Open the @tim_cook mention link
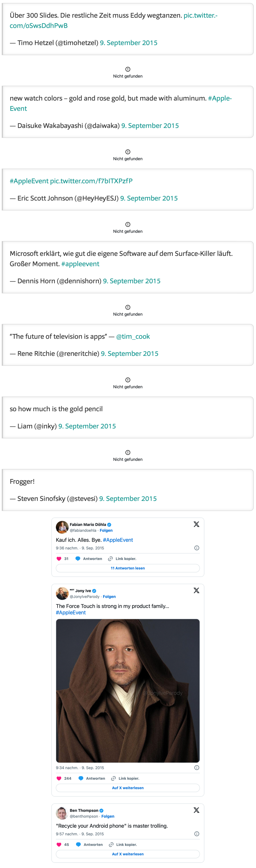This screenshot has width=256, height=868. (x=133, y=336)
